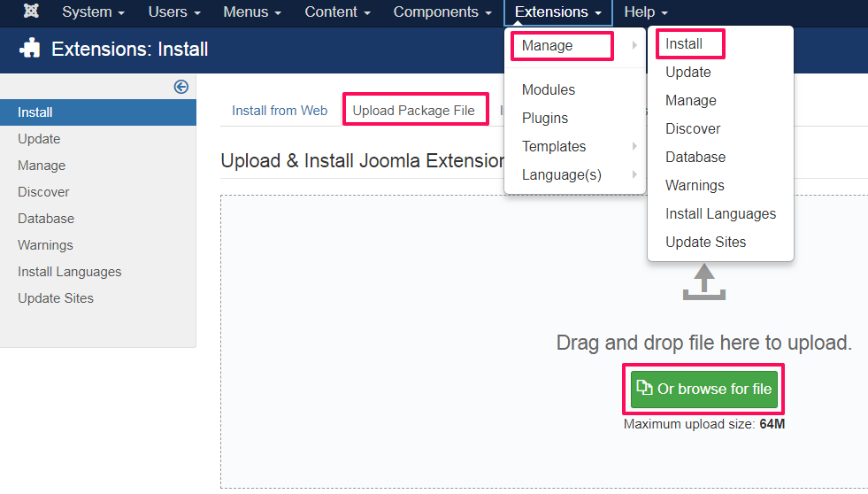Expand the Manage submenu entry

[575, 46]
